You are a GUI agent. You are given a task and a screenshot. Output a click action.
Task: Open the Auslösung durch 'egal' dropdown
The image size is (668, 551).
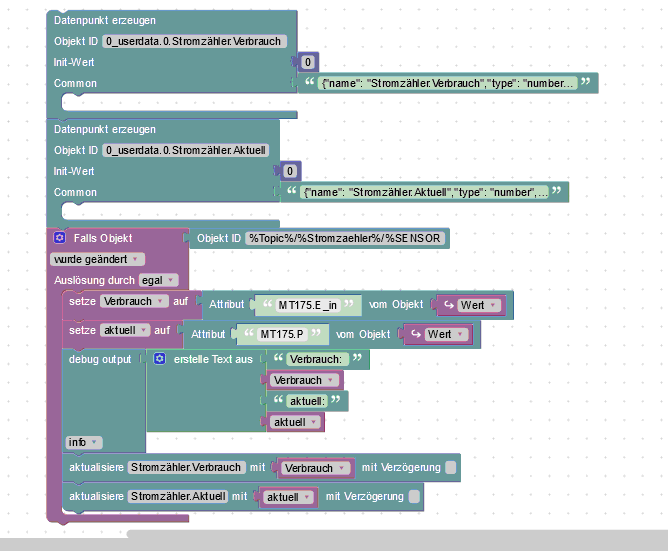pos(158,280)
